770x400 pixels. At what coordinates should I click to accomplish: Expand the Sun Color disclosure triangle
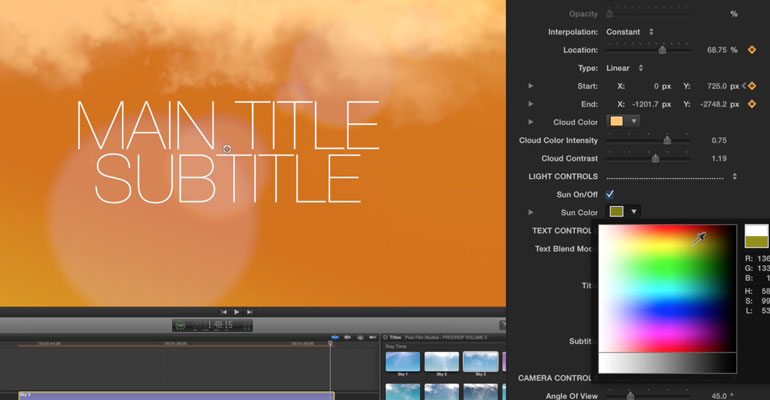click(x=531, y=212)
